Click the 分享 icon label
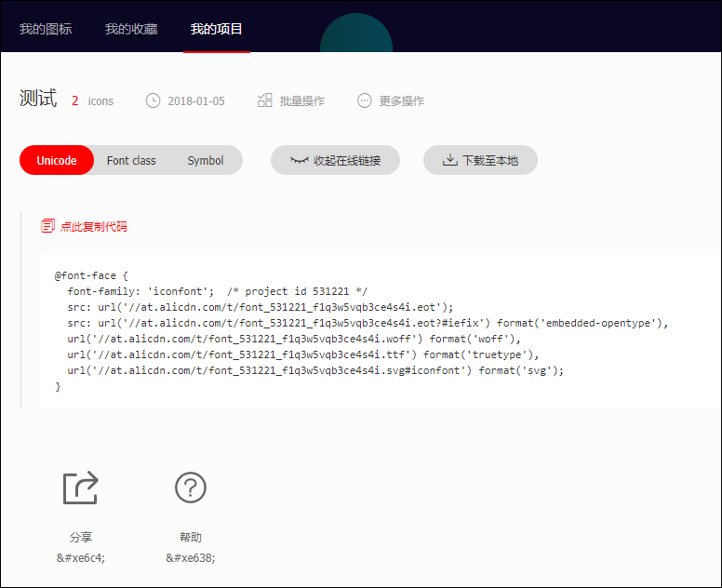 coord(81,538)
